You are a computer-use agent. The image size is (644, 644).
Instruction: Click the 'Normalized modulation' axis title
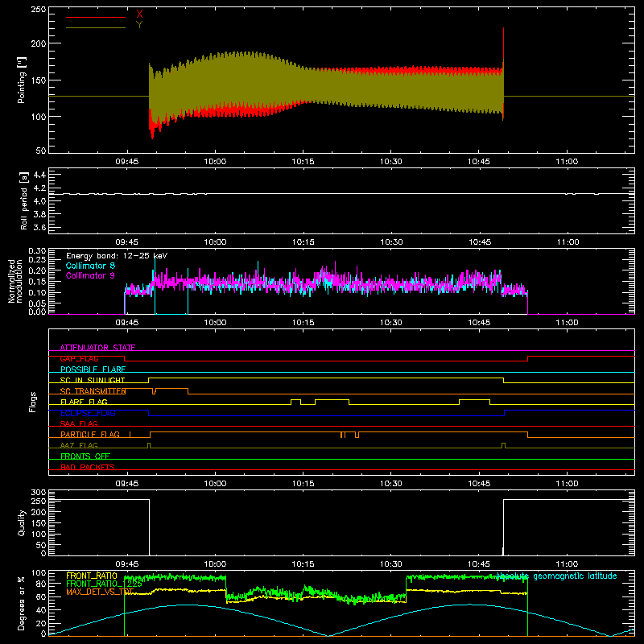pos(15,281)
